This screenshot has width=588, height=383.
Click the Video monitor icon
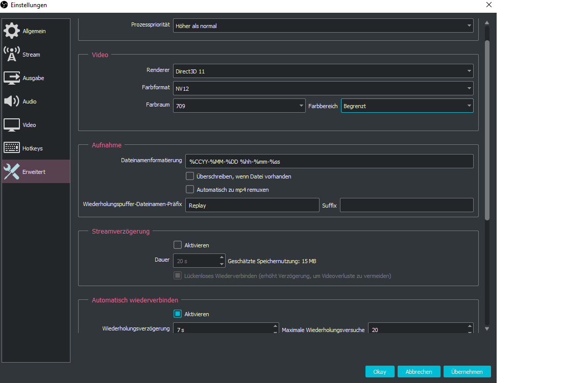[x=11, y=125]
